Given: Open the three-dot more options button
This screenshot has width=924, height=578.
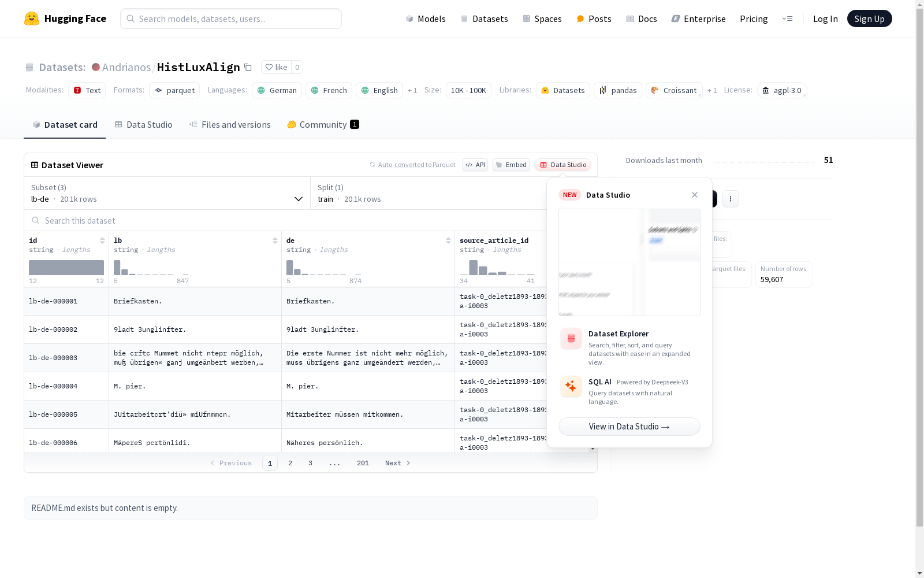Looking at the screenshot, I should 731,199.
